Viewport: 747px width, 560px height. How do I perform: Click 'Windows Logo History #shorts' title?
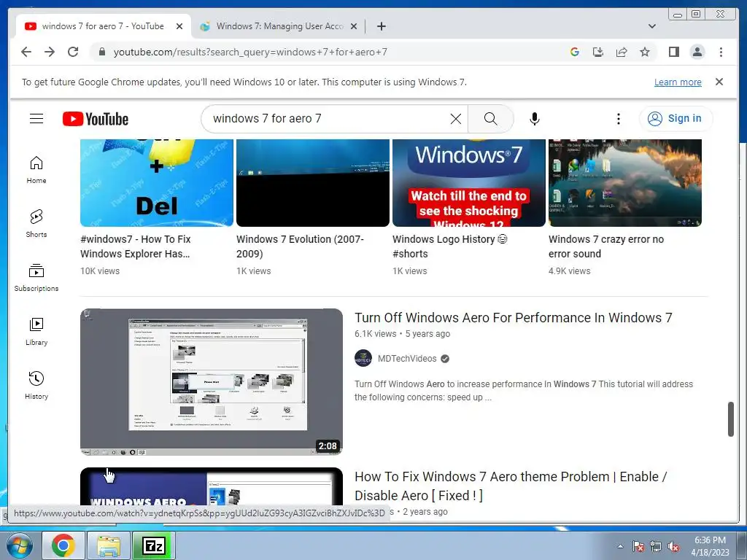450,246
